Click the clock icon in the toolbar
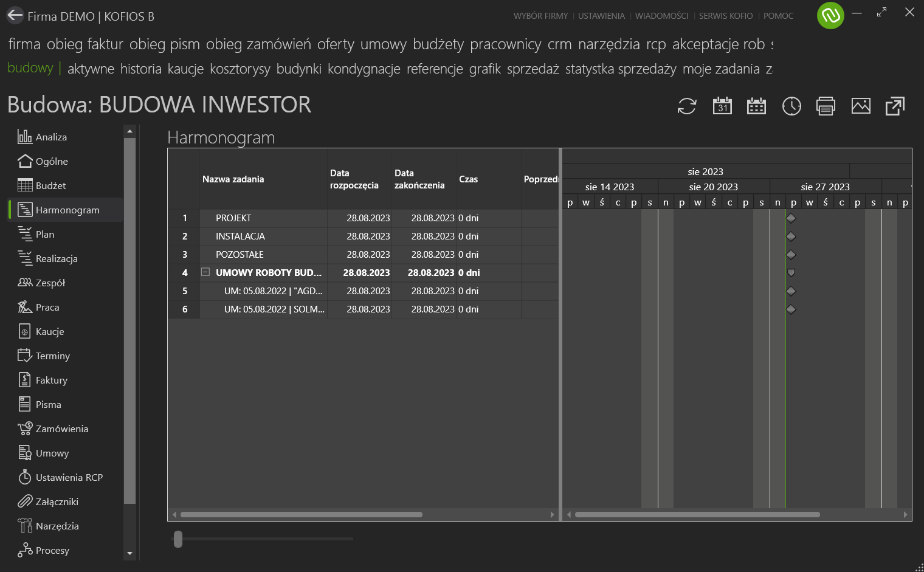The image size is (924, 572). [x=791, y=106]
